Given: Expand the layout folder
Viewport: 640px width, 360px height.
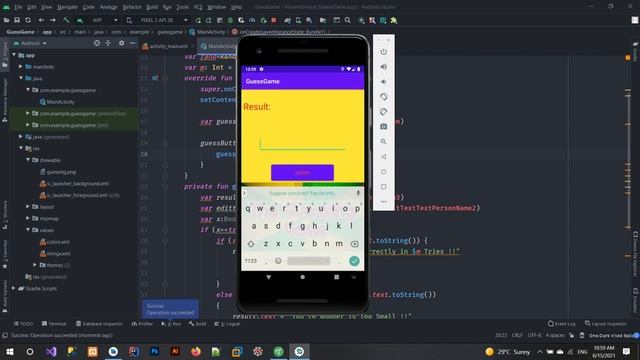Looking at the screenshot, I should (28, 207).
